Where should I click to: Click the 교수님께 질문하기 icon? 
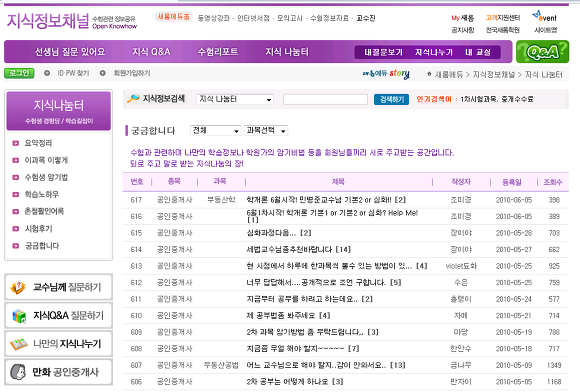(x=18, y=287)
